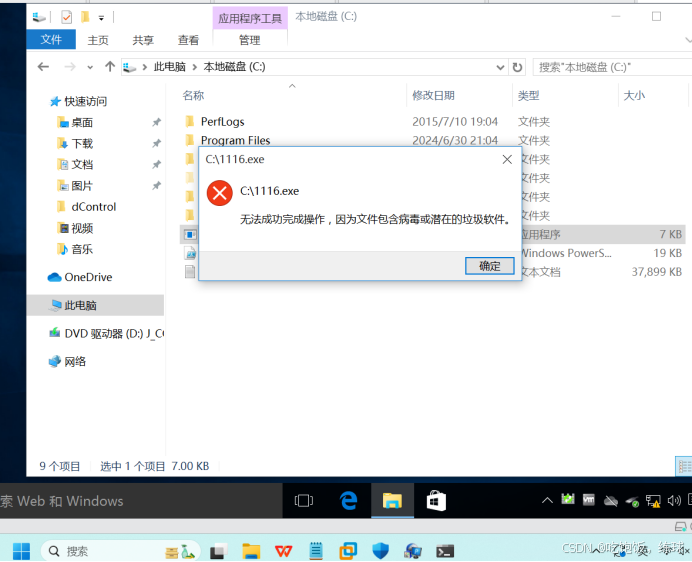The width and height of the screenshot is (692, 562).
Task: Select the Program Files folder
Action: tap(235, 140)
